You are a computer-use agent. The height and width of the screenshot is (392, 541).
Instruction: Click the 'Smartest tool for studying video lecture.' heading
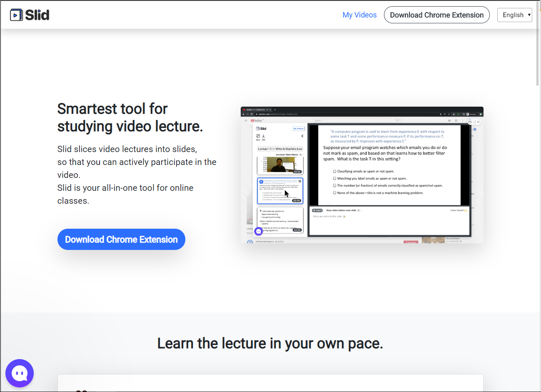tap(130, 117)
